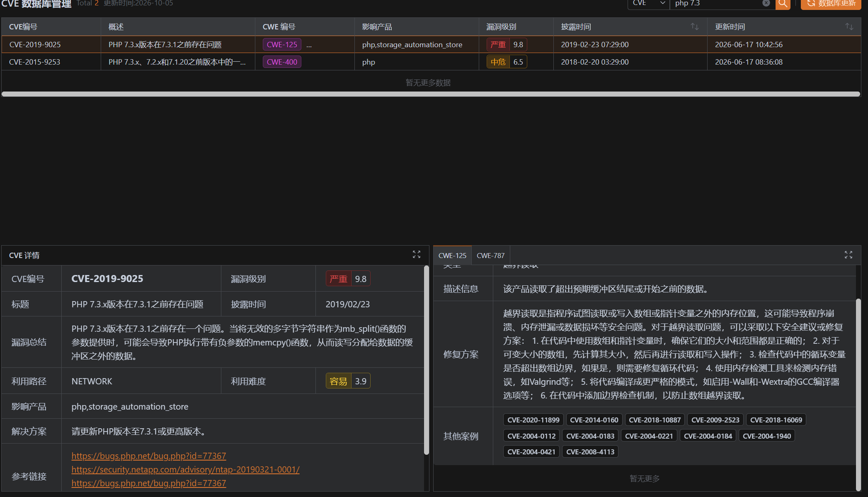Screen dimensions: 868x497
Task: Switch to the CWE-787 tab
Action: point(490,256)
